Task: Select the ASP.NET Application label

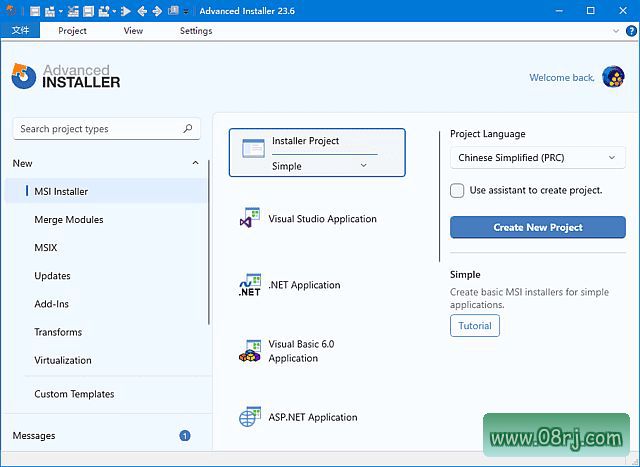Action: click(313, 417)
